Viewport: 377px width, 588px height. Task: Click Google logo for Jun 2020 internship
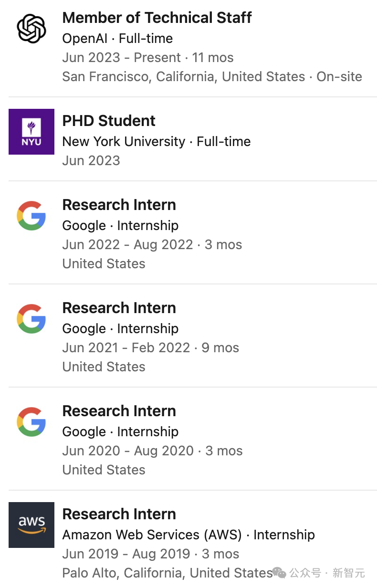[x=31, y=422]
